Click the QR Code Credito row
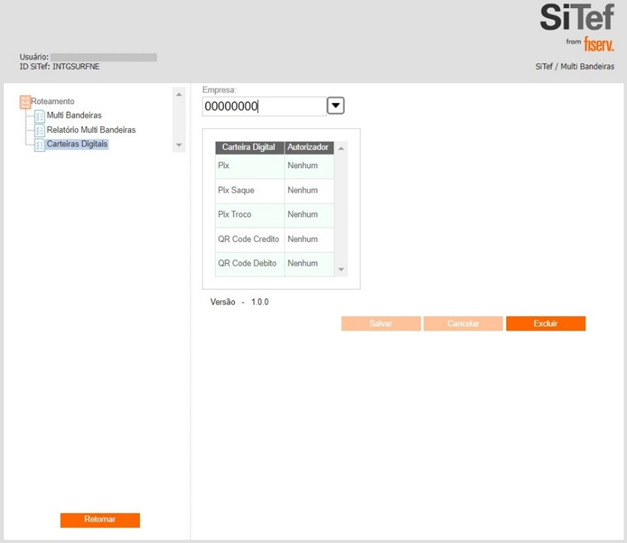The width and height of the screenshot is (627, 543). [249, 240]
